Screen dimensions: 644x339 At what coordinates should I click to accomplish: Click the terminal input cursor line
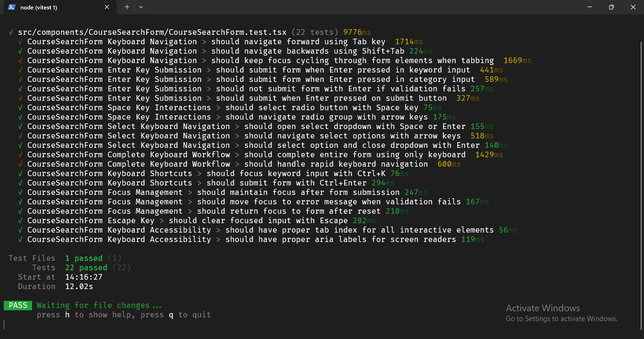pyautogui.click(x=6, y=324)
